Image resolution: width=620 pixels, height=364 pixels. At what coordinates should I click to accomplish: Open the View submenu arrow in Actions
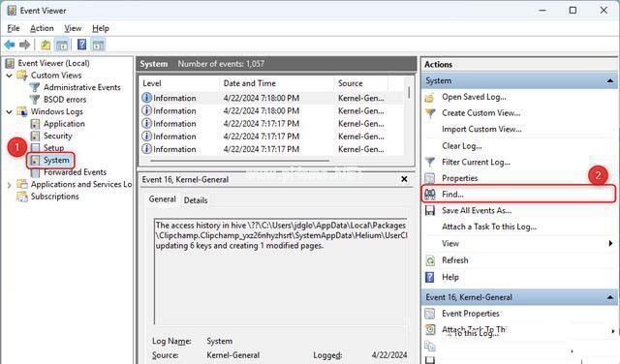pyautogui.click(x=610, y=243)
